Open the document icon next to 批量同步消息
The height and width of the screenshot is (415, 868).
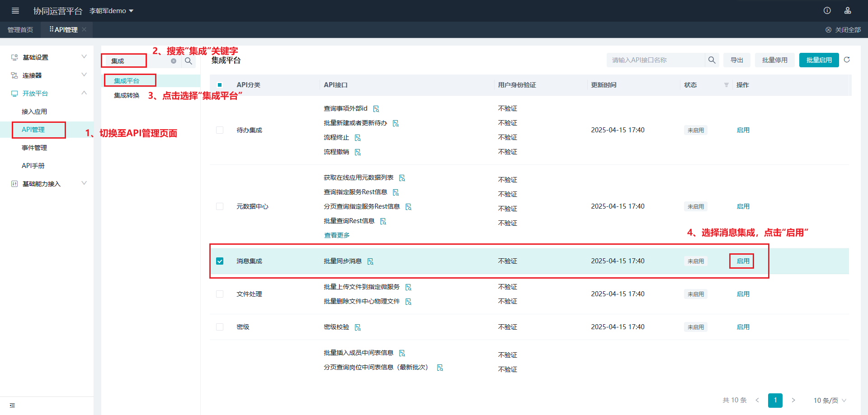point(370,261)
